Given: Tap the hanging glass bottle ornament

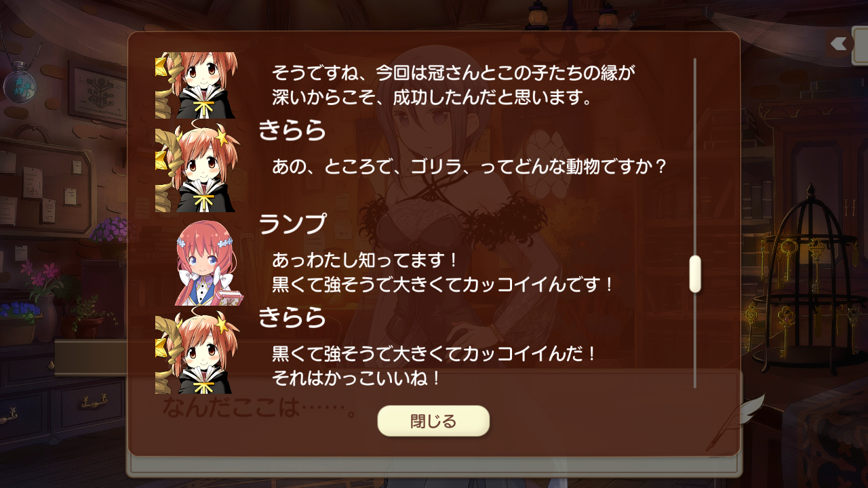Looking at the screenshot, I should (20, 81).
